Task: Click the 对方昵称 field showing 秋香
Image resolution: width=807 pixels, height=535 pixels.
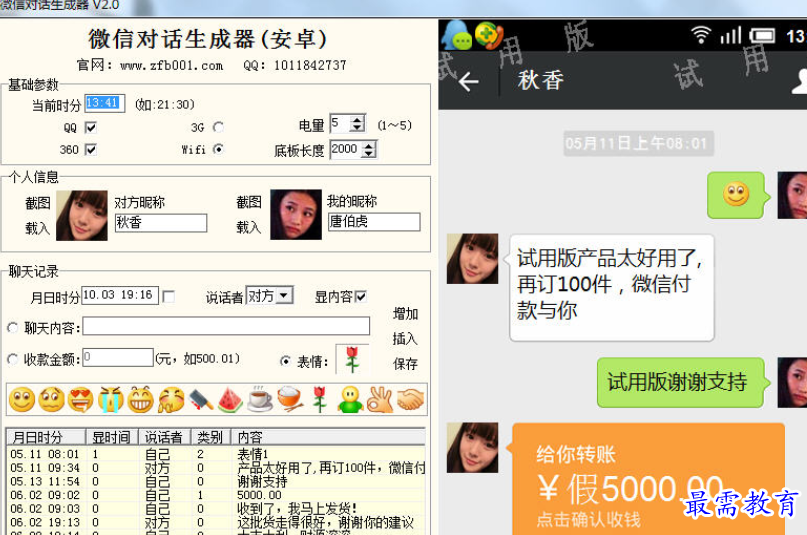Action: point(161,223)
